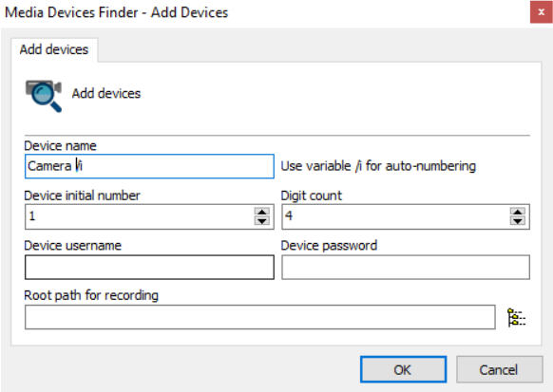
Task: Increase the Digit count value
Action: (x=518, y=212)
